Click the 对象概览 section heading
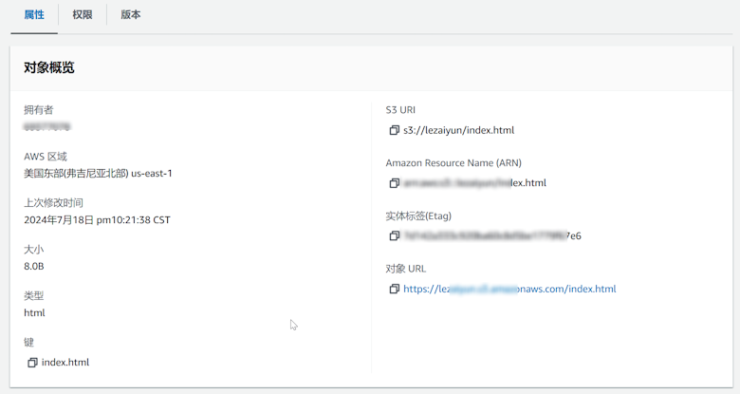This screenshot has width=740, height=394. [49, 67]
